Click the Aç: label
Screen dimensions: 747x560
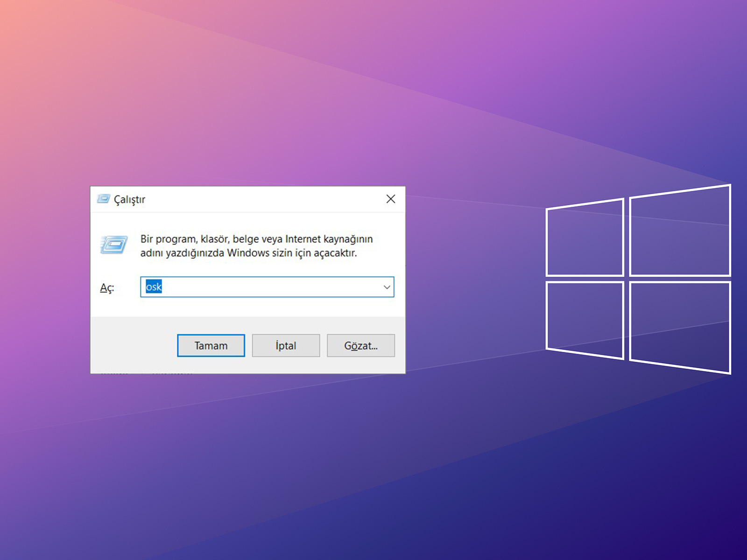(107, 288)
